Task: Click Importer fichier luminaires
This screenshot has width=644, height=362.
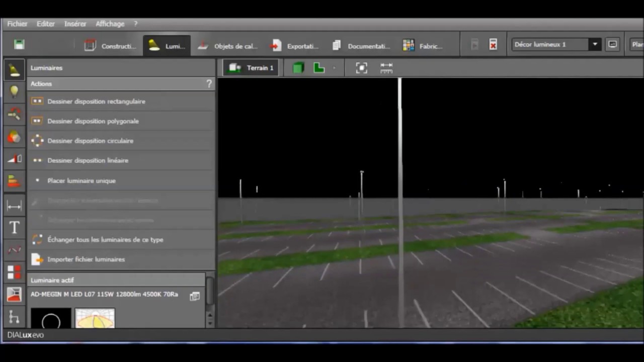Action: click(x=121, y=259)
